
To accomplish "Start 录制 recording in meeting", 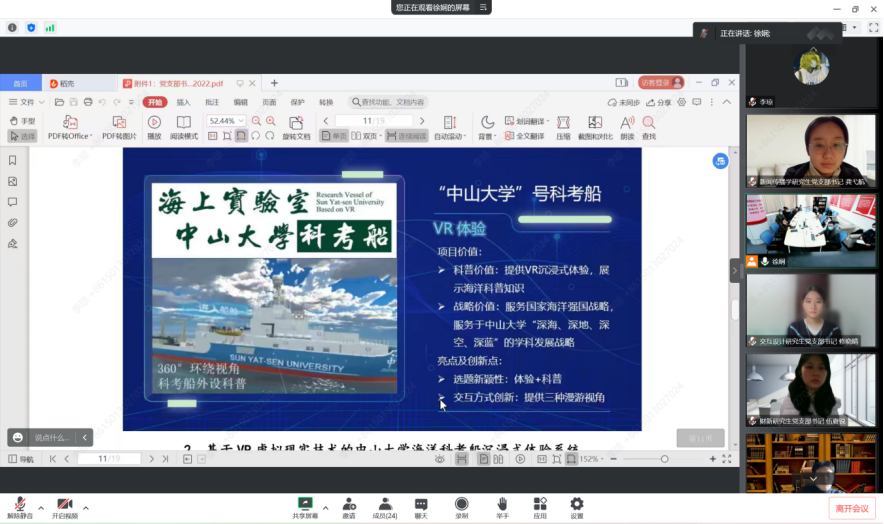I will click(x=461, y=508).
